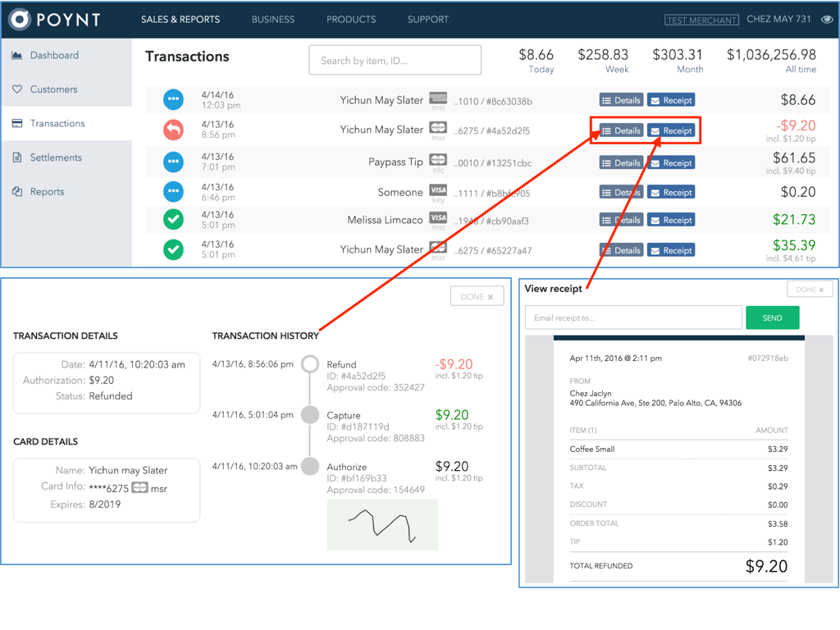Open Details for the refunded -$9.20 transaction
This screenshot has width=840, height=630.
pyautogui.click(x=621, y=130)
